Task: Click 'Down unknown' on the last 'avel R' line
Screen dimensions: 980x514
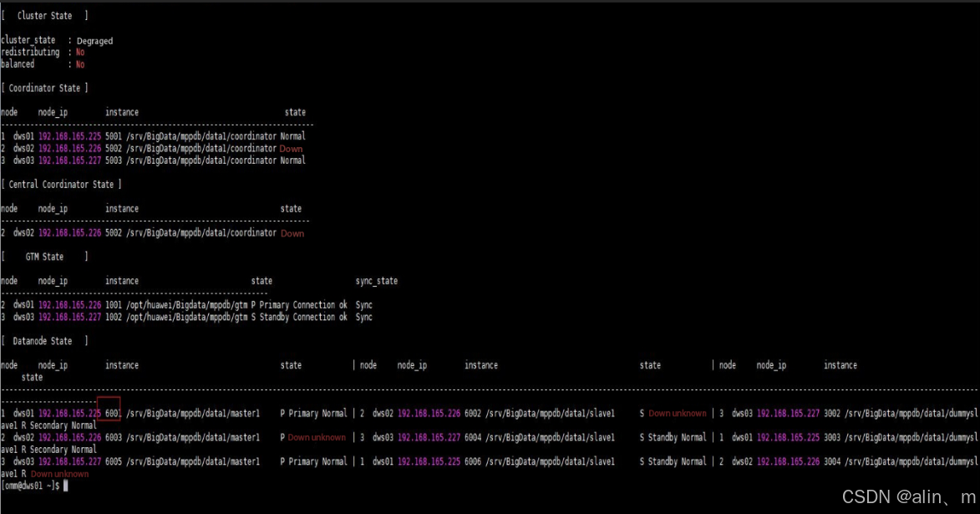Action: (x=59, y=474)
